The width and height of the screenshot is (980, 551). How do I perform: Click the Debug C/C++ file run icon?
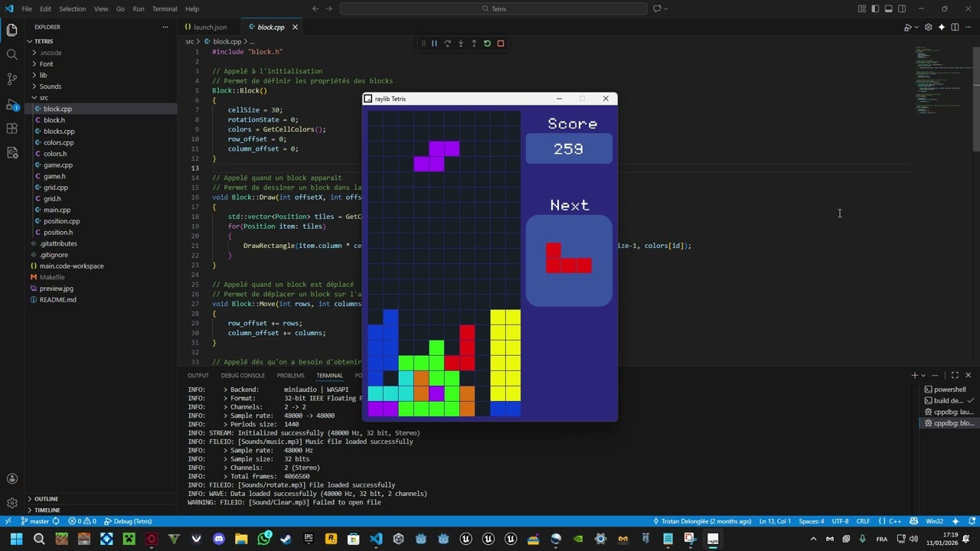click(907, 28)
